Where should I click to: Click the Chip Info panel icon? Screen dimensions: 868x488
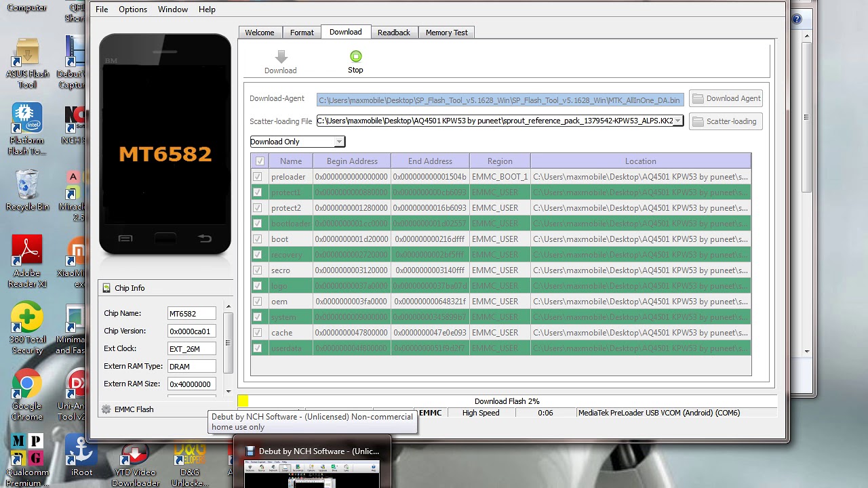(106, 288)
